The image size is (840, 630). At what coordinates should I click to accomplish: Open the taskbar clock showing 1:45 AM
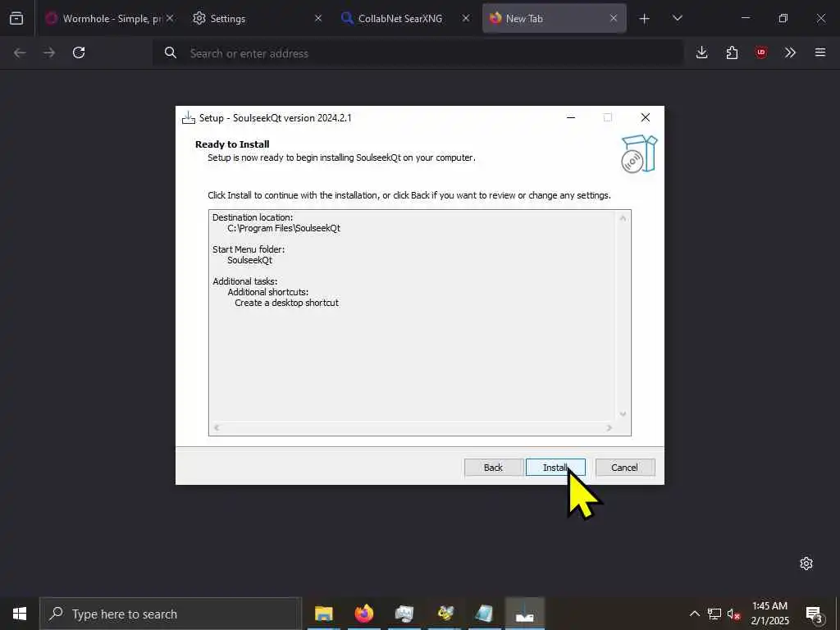769,614
